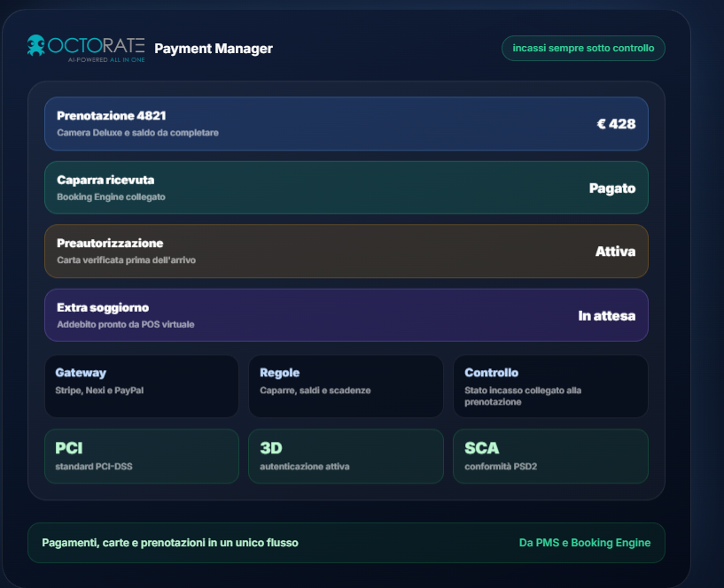The height and width of the screenshot is (588, 724).
Task: Open the Prenotazione 4821 card
Action: point(346,124)
